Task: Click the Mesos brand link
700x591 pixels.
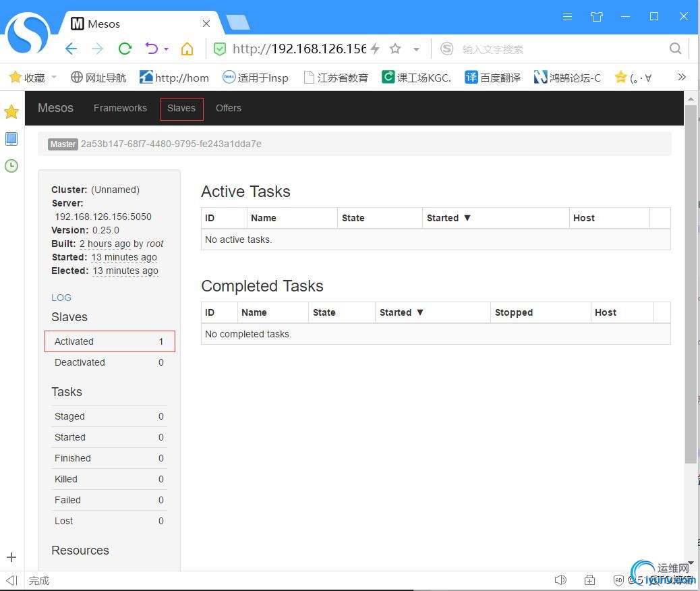Action: tap(55, 108)
